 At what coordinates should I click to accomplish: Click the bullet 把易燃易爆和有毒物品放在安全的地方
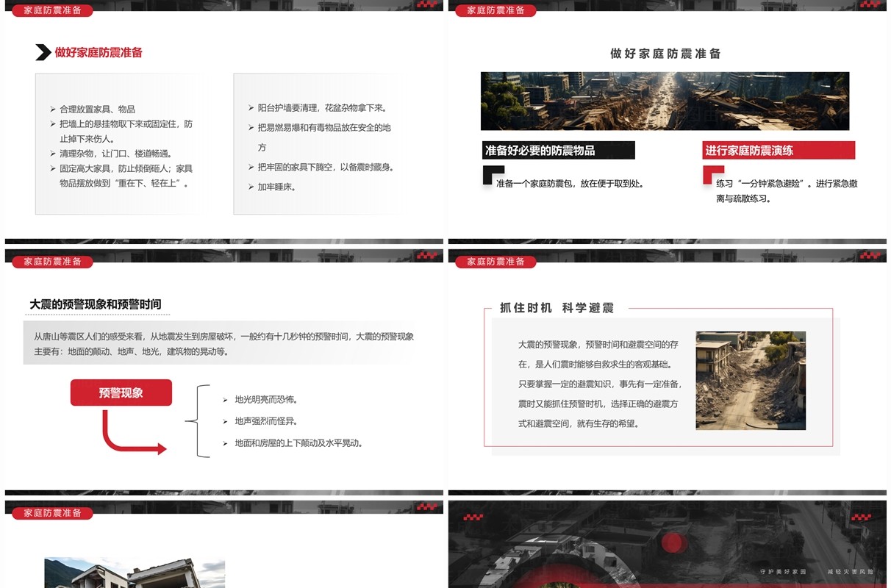pos(324,137)
